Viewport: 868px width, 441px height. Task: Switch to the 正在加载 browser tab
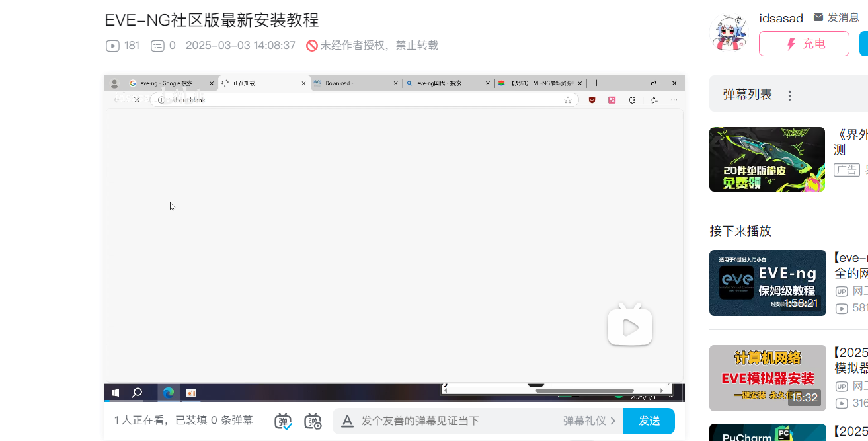[x=264, y=83]
